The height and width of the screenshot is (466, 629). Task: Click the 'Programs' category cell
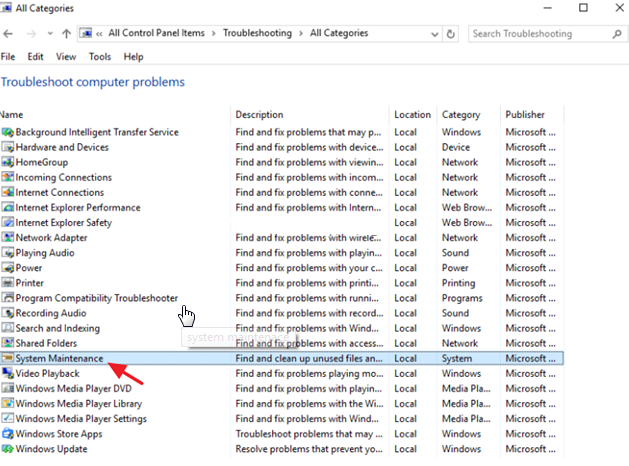[x=462, y=298]
